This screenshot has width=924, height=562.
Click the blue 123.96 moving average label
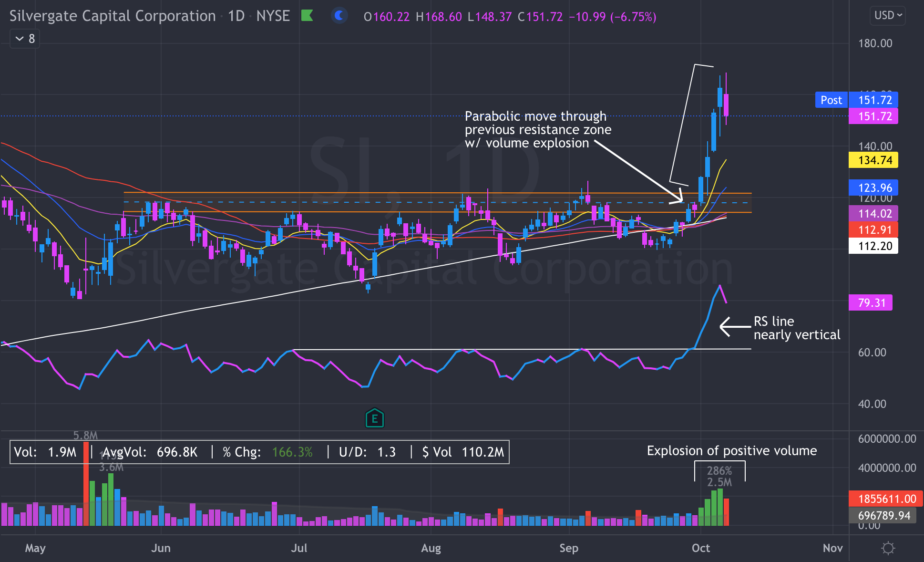874,187
